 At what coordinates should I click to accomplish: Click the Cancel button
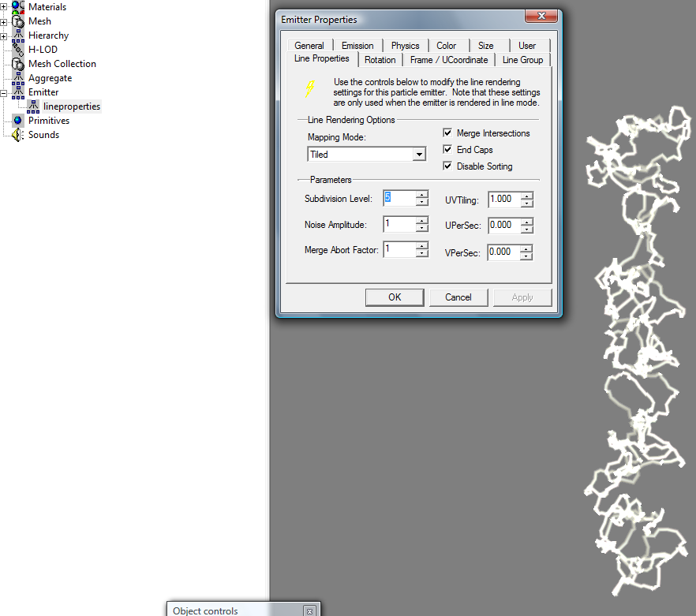tap(458, 297)
